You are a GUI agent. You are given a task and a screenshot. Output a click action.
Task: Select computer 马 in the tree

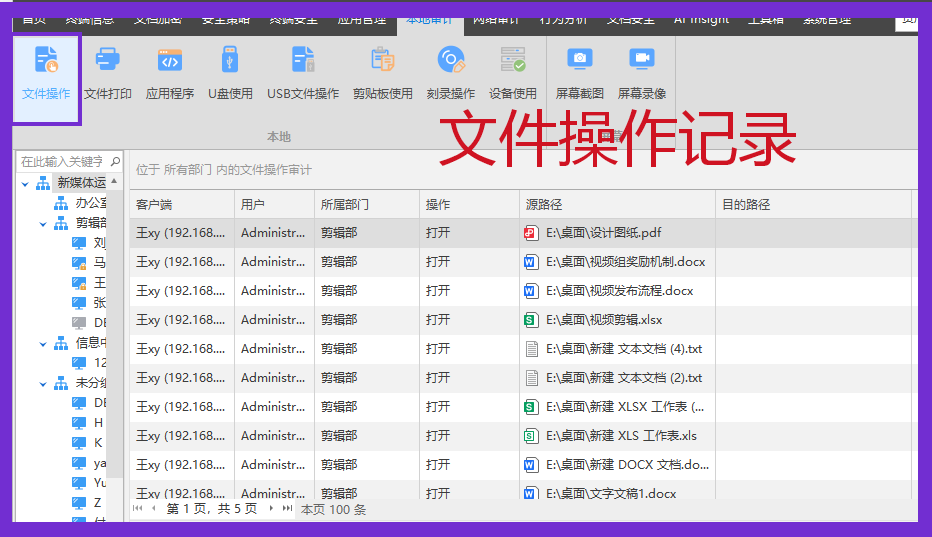(x=89, y=262)
